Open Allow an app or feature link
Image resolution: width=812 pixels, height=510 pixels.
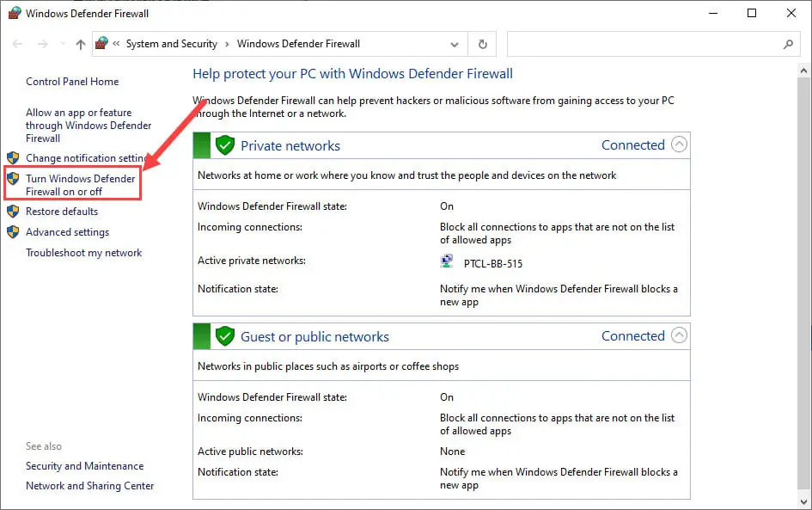click(x=89, y=126)
